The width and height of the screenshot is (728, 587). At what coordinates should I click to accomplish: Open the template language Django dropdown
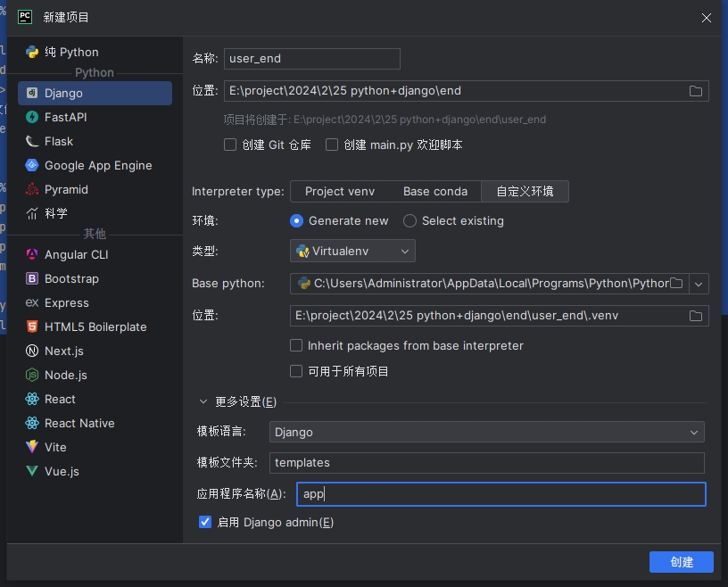486,432
